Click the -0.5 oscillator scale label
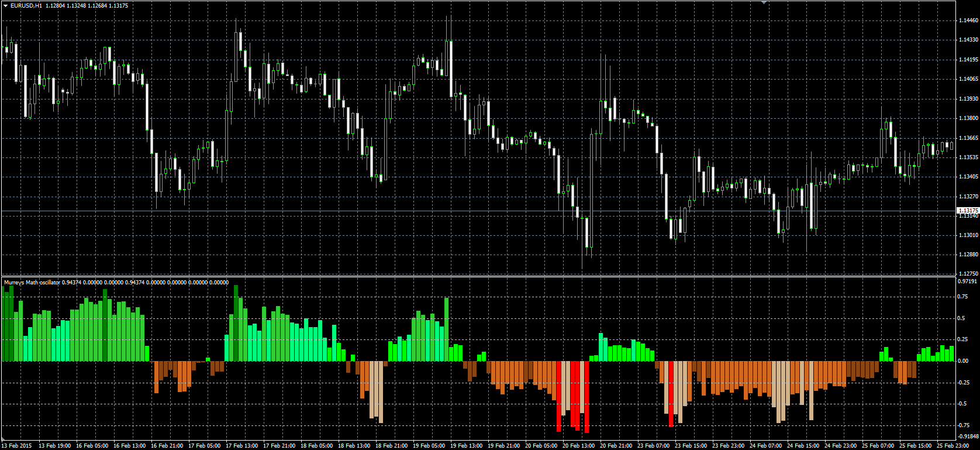980x450 pixels. 962,404
